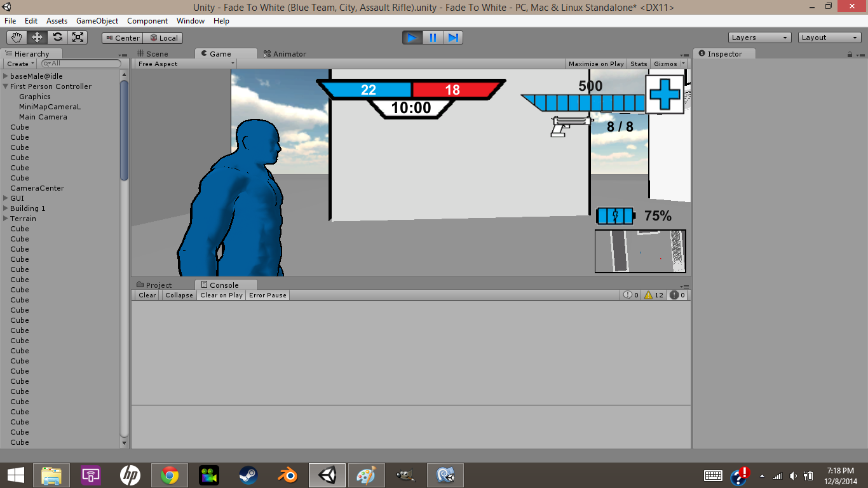Viewport: 868px width, 488px height.
Task: Select the Hand pan tool
Action: 16,37
